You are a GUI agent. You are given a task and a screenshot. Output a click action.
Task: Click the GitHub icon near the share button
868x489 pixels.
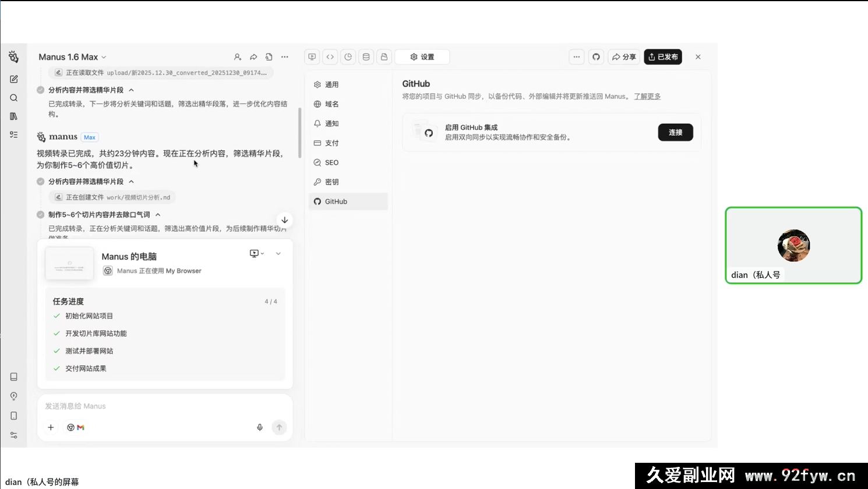pos(596,56)
